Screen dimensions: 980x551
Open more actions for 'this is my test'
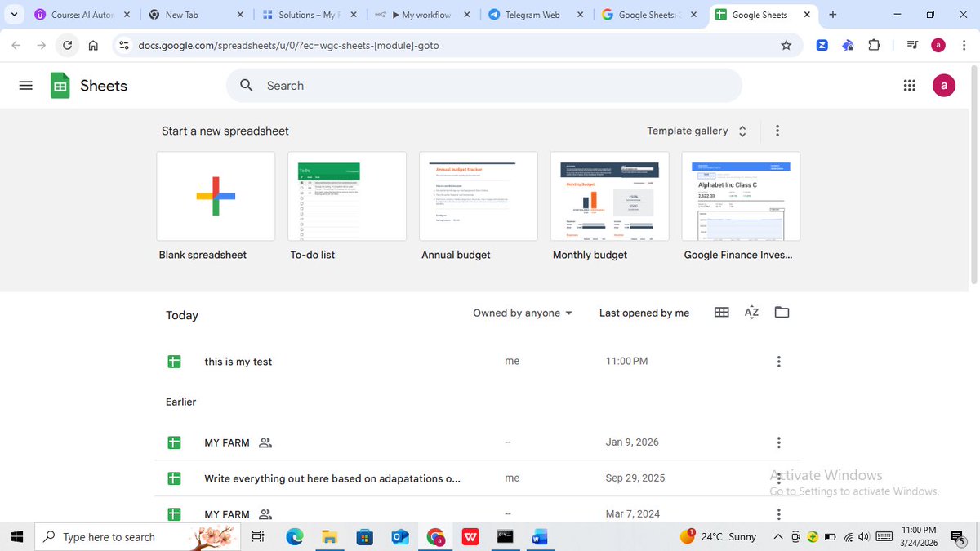[778, 362]
